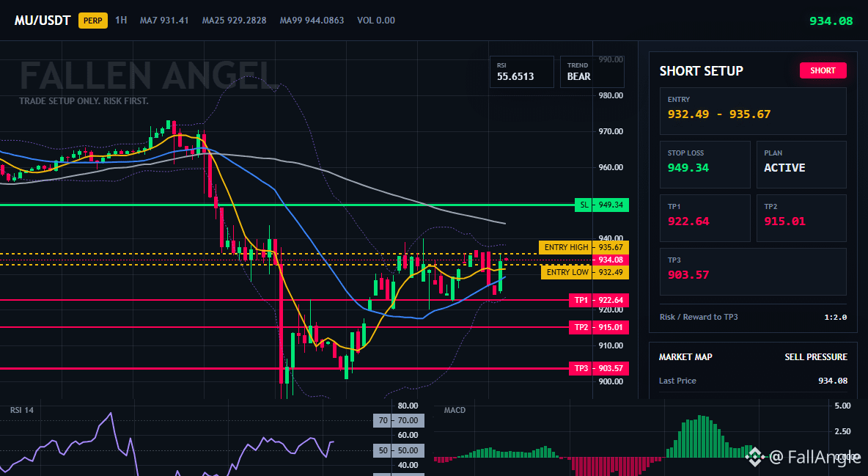The image size is (868, 476).
Task: Click the RSI 70 level marker
Action: tap(399, 420)
